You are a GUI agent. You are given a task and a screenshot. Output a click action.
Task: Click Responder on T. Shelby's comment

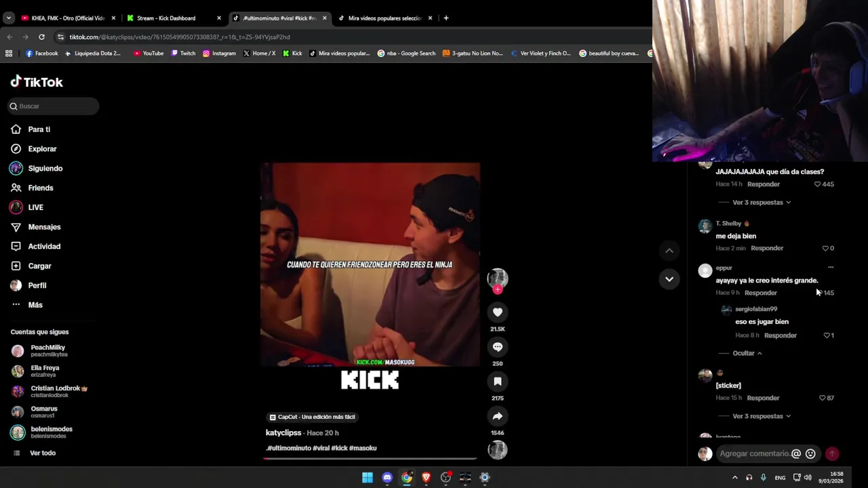767,248
